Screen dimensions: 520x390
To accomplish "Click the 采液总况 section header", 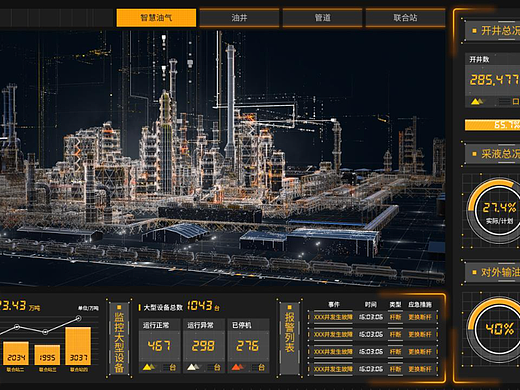I will click(493, 154).
